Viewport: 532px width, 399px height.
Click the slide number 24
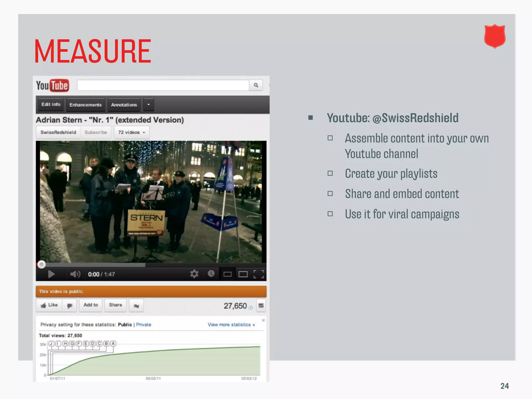[504, 386]
